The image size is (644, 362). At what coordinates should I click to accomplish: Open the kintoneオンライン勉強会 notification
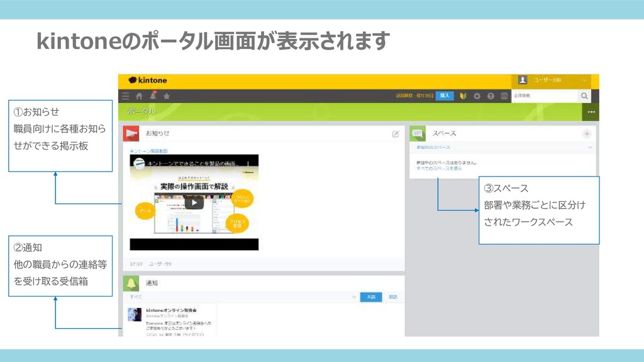[x=171, y=310]
